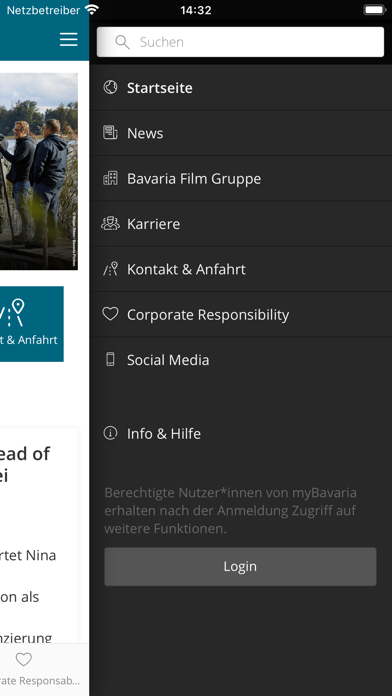Viewport: 392px width, 696px height.
Task: Click the info circle icon beside Info & Hilfe
Action: (110, 433)
